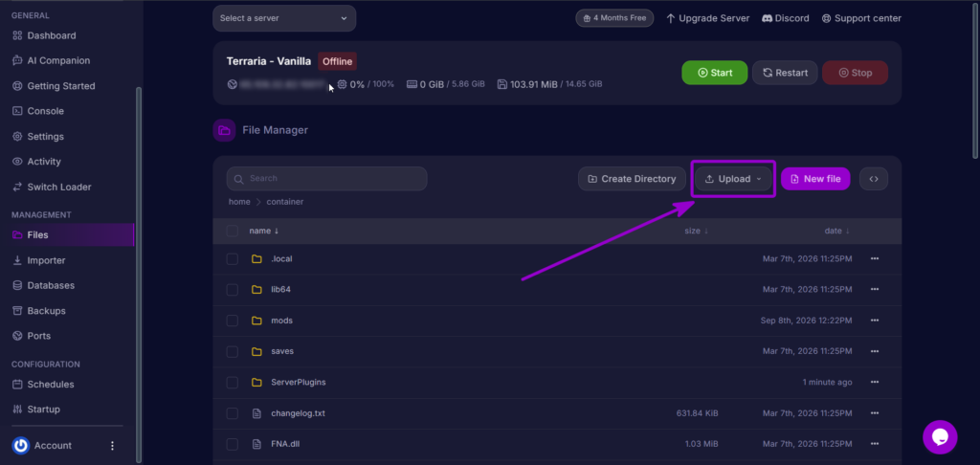This screenshot has height=465, width=980.
Task: Sort files by size column
Action: [697, 231]
